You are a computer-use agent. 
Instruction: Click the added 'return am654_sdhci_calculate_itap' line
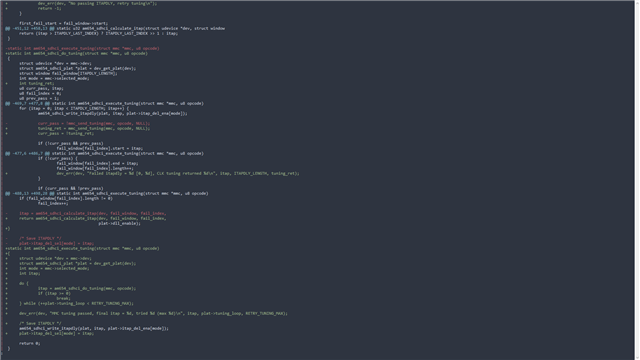pyautogui.click(x=93, y=218)
